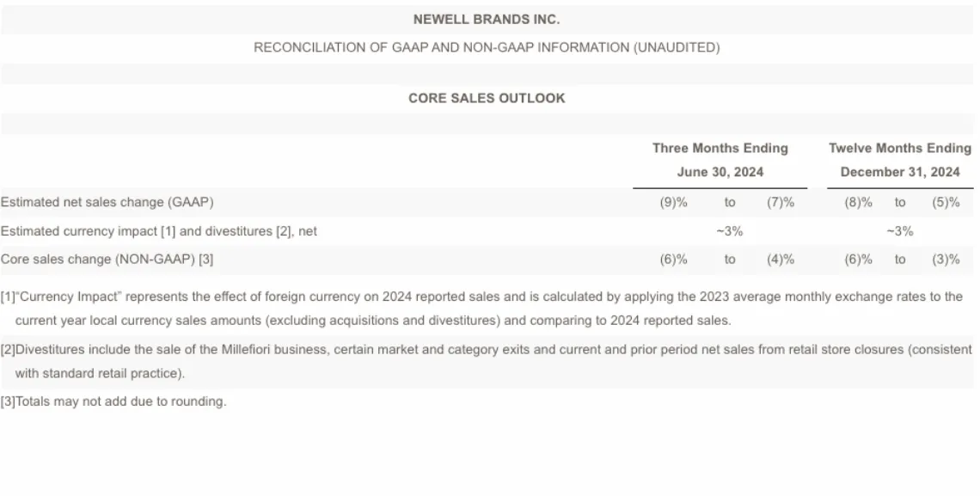Click the NEWELL BRANDS INC. heading
This screenshot has height=496, width=980.
487,20
